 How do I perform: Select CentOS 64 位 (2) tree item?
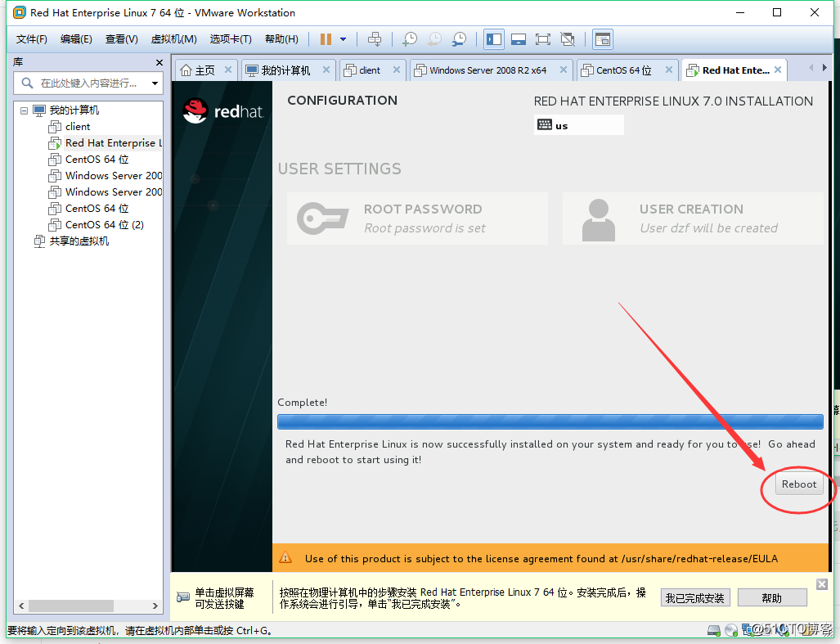pos(104,224)
